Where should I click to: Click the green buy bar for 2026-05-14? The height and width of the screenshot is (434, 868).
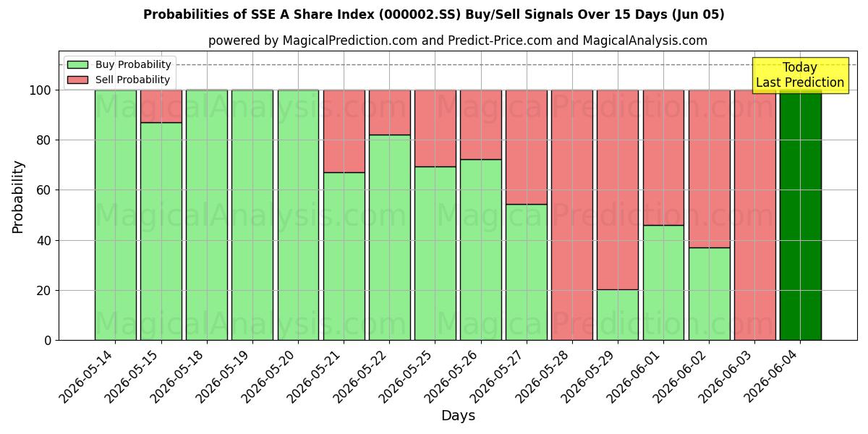(x=115, y=215)
